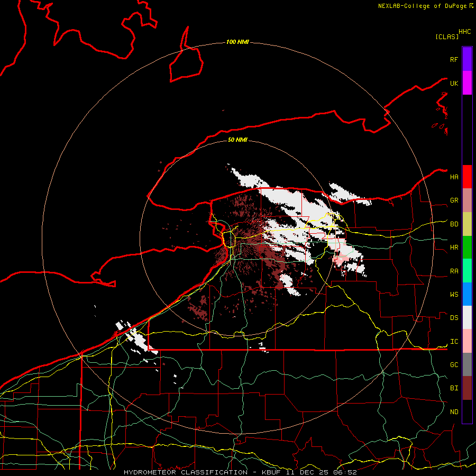Image resolution: width=476 pixels, height=476 pixels.
Task: Click the BI brown legend swatch
Action: [467, 388]
